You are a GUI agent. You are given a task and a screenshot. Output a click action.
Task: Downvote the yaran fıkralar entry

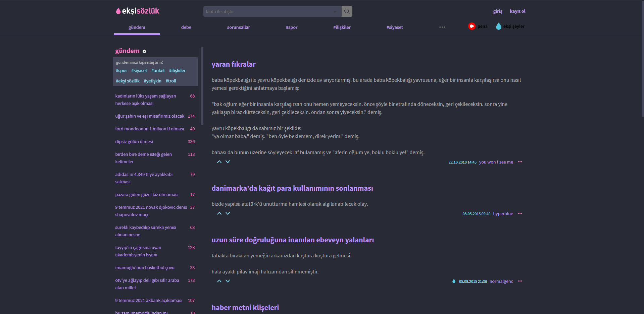(x=228, y=162)
